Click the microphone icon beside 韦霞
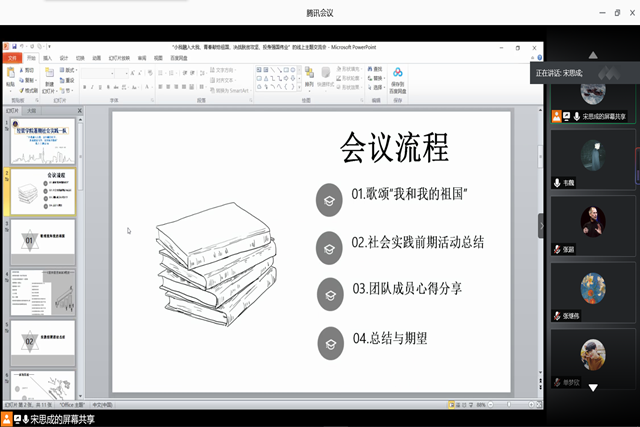 pos(557,183)
